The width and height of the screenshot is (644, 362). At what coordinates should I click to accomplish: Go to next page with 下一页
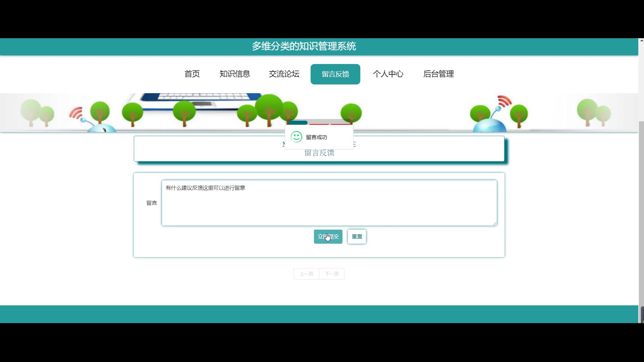[x=332, y=274]
